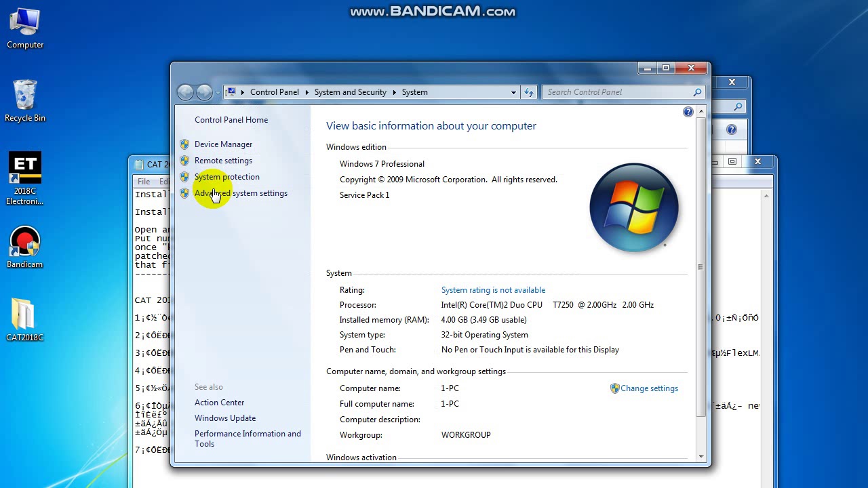Screen dimensions: 868x488
Task: Click shield icon next to Advanced system settings
Action: [x=184, y=193]
